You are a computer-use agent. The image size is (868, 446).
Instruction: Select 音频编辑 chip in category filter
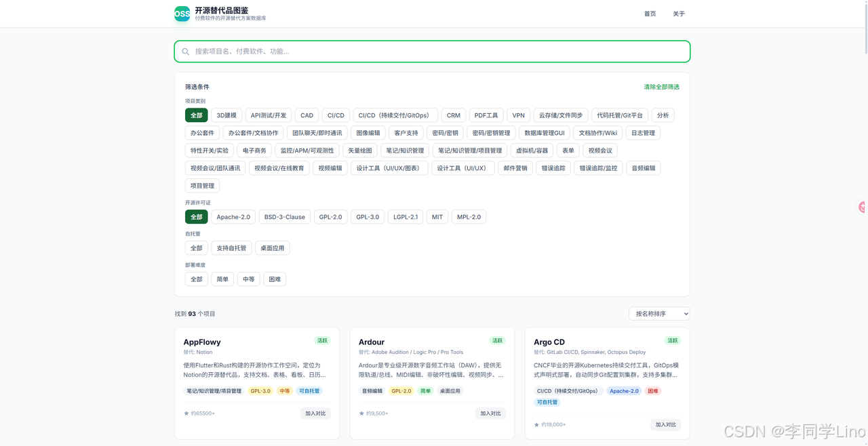click(644, 168)
